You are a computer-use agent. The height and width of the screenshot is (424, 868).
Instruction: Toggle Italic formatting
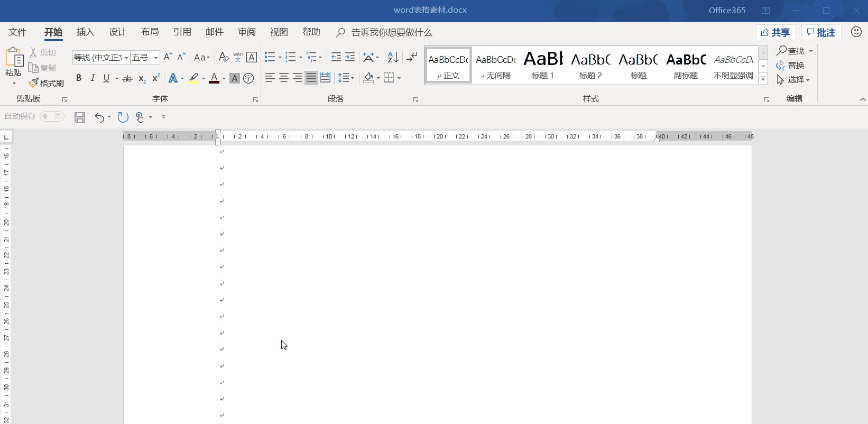93,78
